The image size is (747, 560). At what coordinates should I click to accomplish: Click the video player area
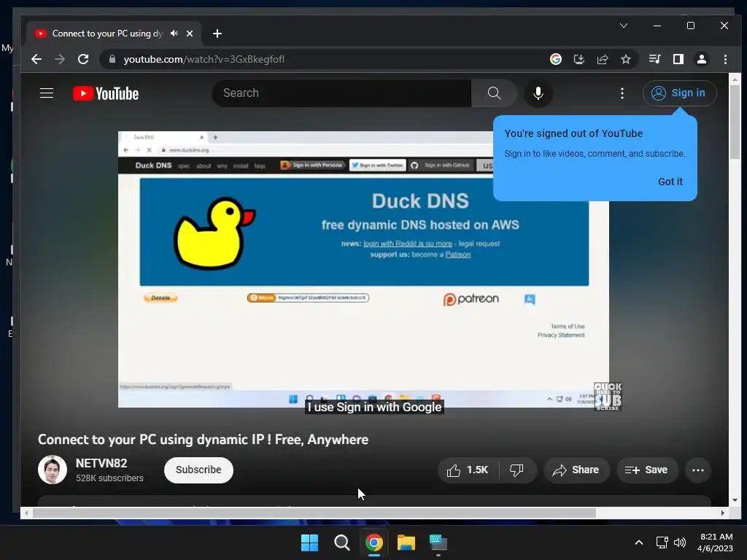tap(363, 269)
